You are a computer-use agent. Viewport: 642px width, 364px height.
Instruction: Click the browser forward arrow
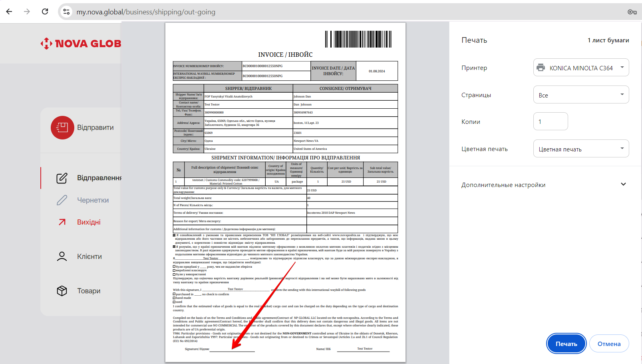pos(27,12)
